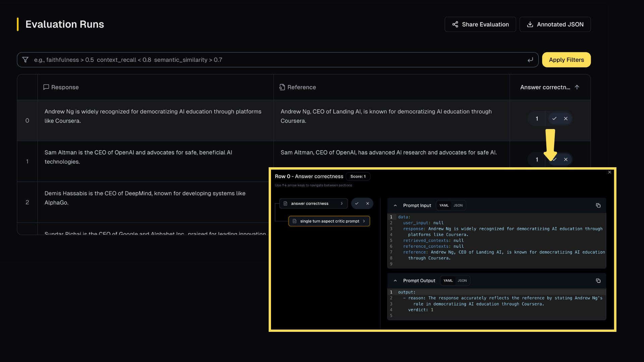
Task: Copy the Prompt Input content
Action: 598,205
